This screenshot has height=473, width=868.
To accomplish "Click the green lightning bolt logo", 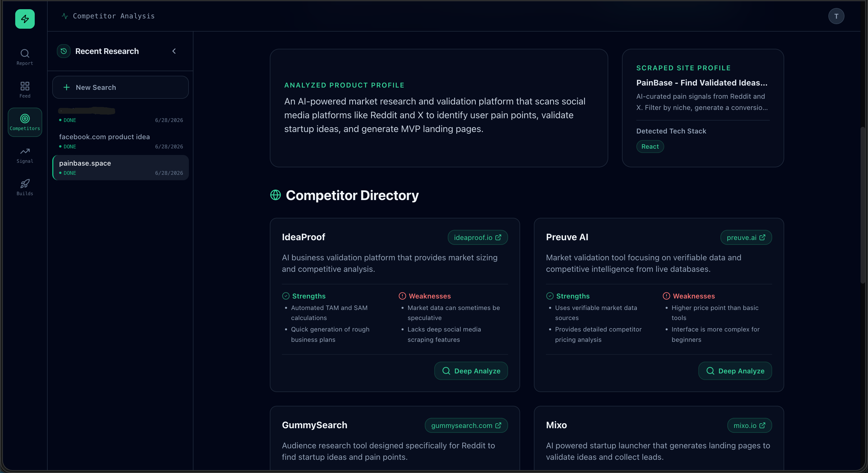I will click(25, 19).
